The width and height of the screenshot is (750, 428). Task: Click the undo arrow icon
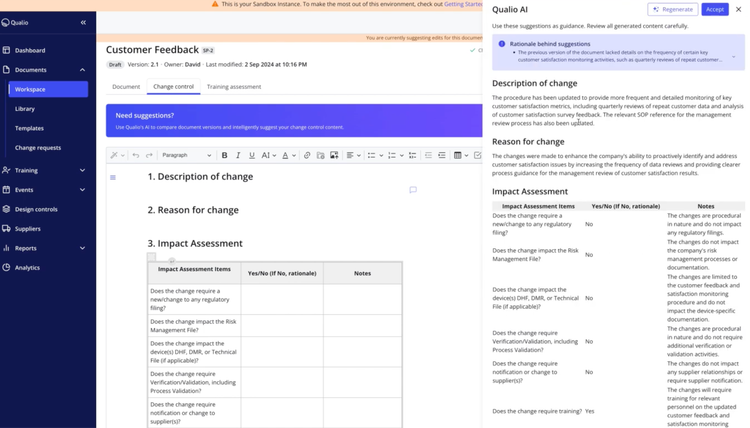tap(136, 155)
